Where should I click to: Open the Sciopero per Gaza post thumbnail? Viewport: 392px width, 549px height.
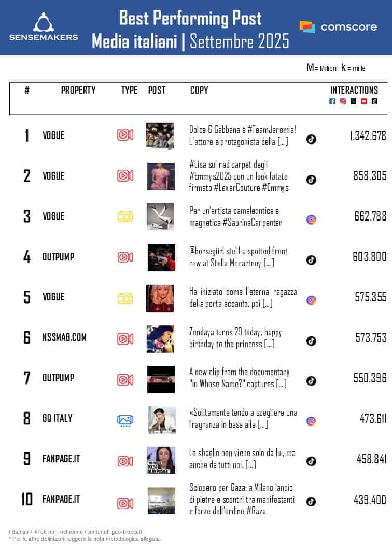click(x=161, y=501)
